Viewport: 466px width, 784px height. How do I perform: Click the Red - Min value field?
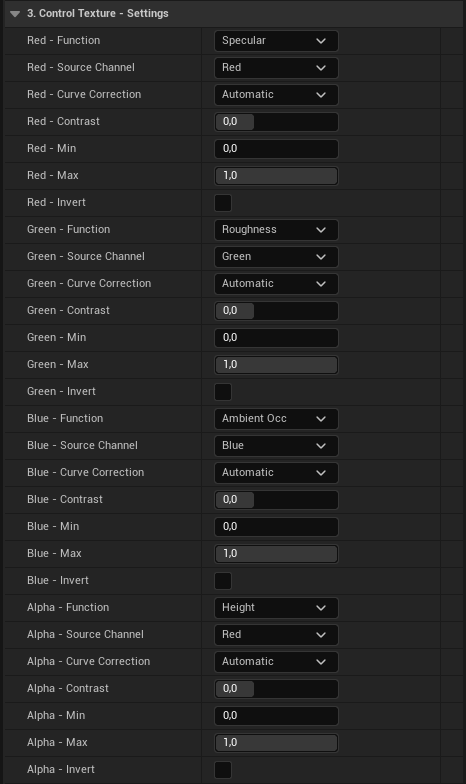pyautogui.click(x=276, y=149)
